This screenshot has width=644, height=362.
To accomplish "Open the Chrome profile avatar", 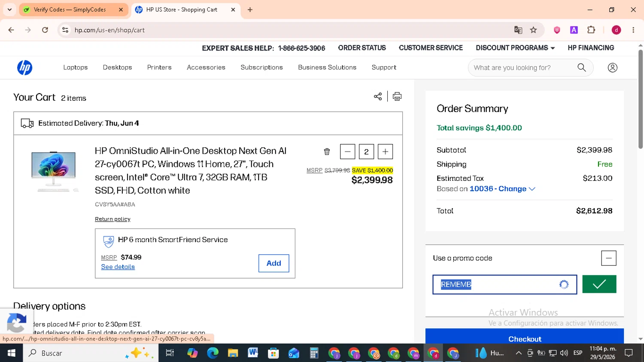I will (x=616, y=30).
